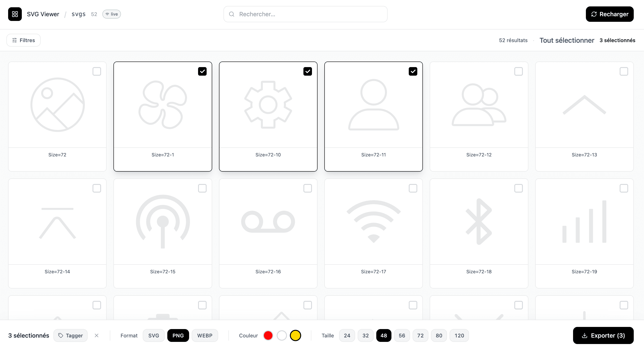The width and height of the screenshot is (644, 350).
Task: Check the Size=72-17 card checkbox
Action: (x=413, y=188)
